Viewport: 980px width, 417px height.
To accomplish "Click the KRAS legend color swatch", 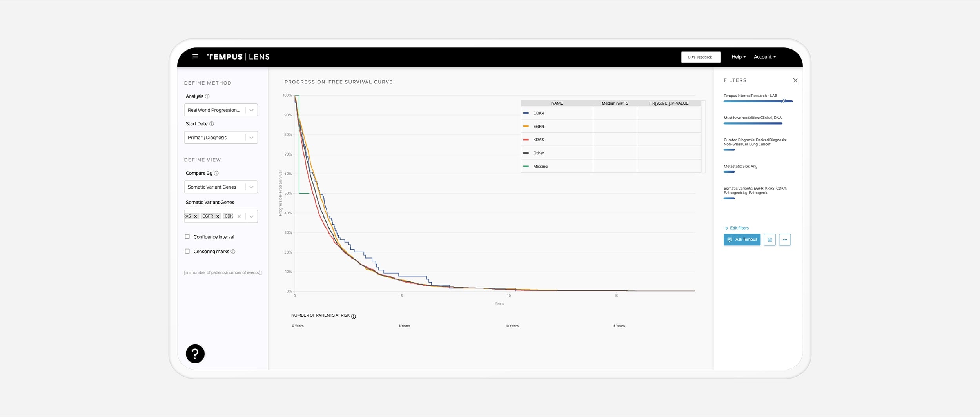I will pos(526,140).
